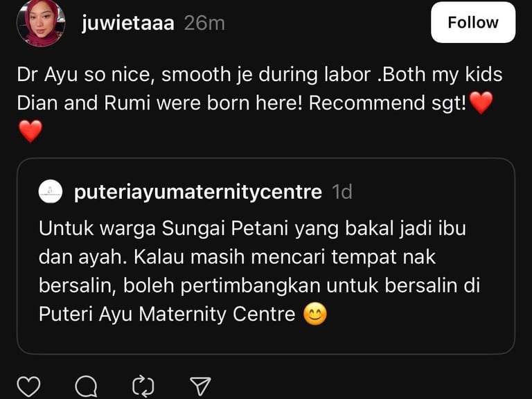Screen dimensions: 532x399
Task: Click 'Puteri Ayu Maternity Centre' text in quote
Action: tap(167, 314)
